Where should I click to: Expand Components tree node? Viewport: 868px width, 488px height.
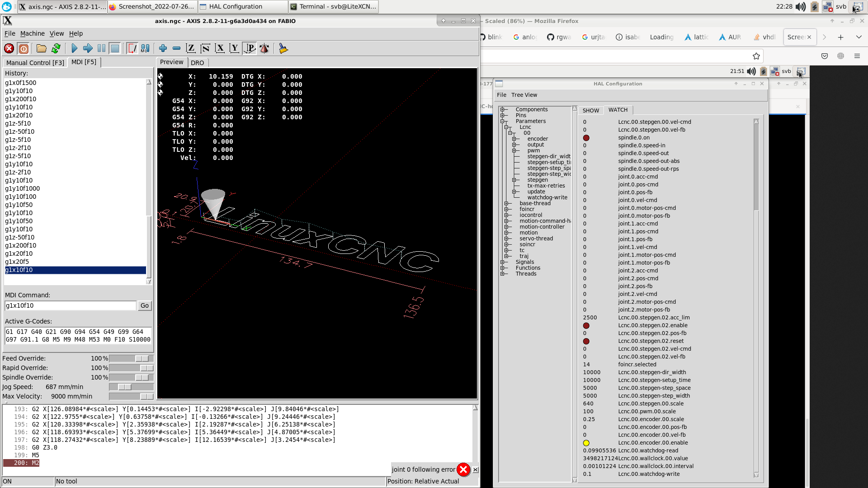coord(502,109)
